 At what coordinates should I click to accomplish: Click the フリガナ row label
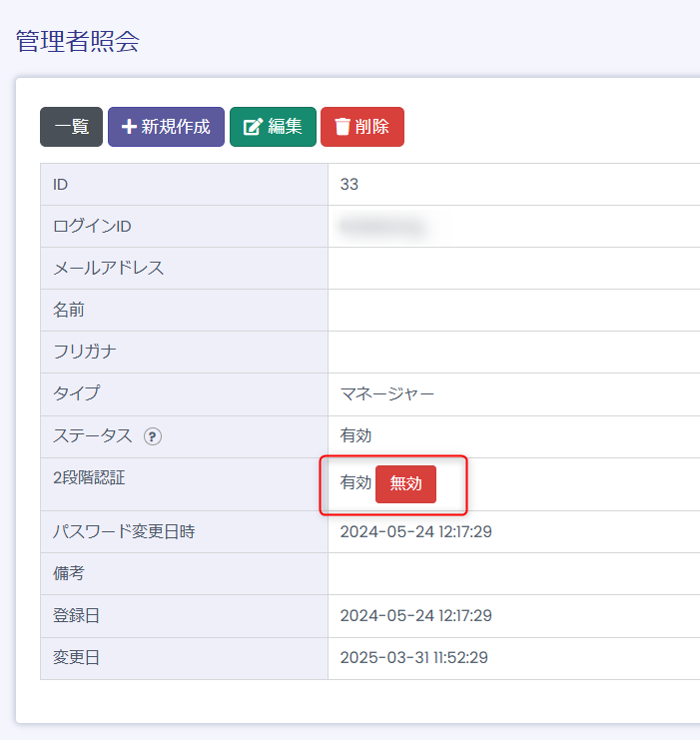[x=86, y=352]
